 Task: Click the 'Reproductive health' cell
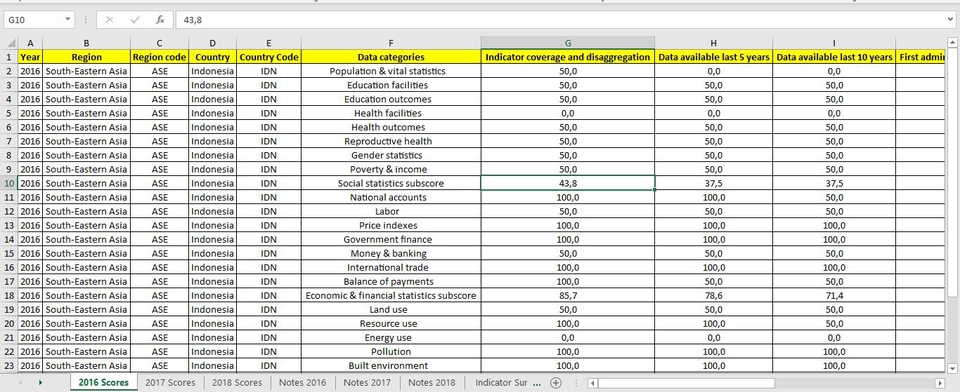[391, 141]
